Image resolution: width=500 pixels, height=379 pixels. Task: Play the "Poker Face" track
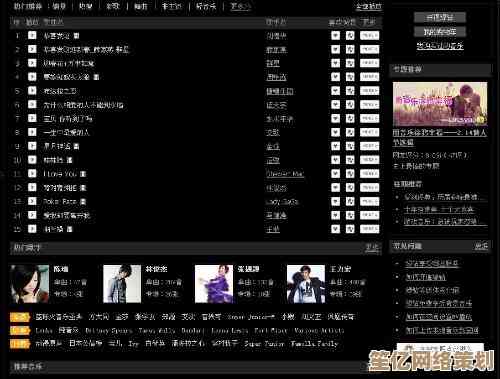(x=32, y=201)
